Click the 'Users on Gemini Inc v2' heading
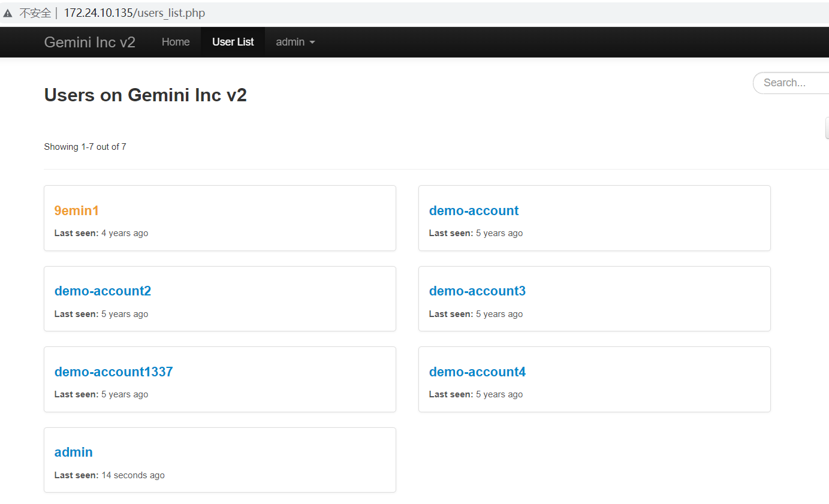The image size is (829, 504). (x=146, y=95)
